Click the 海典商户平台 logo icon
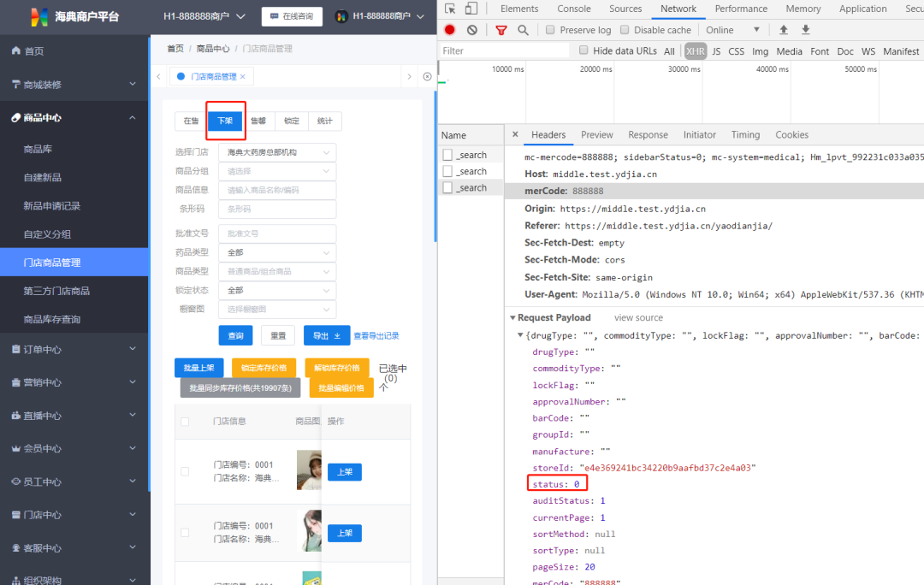Viewport: 924px width, 585px height. (x=38, y=16)
